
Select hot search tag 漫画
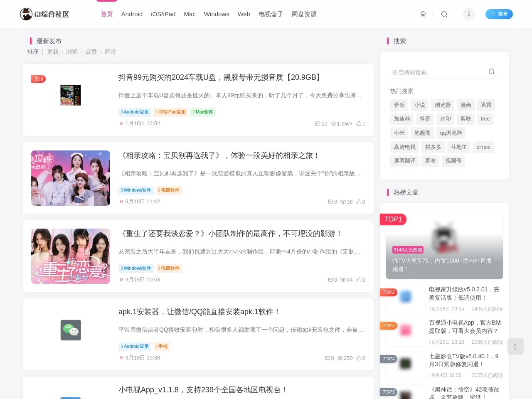point(466,105)
